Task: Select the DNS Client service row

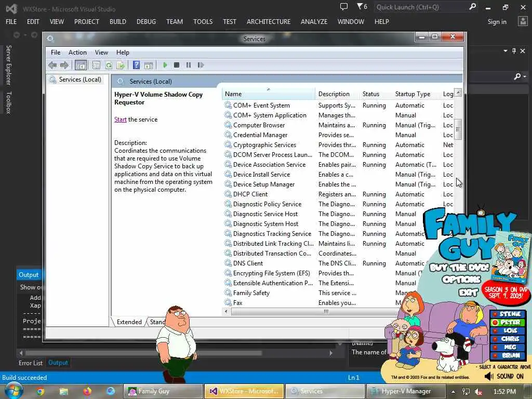Action: (x=325, y=263)
